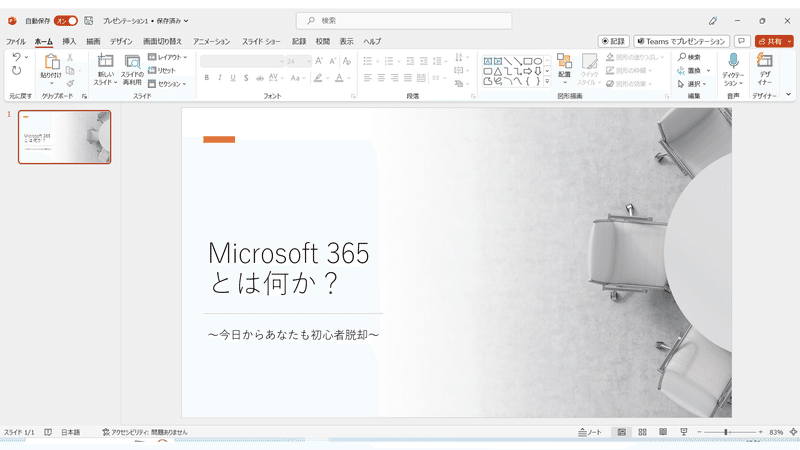The height and width of the screenshot is (450, 800).
Task: Open the Arrange (配置) menu
Action: point(564,68)
